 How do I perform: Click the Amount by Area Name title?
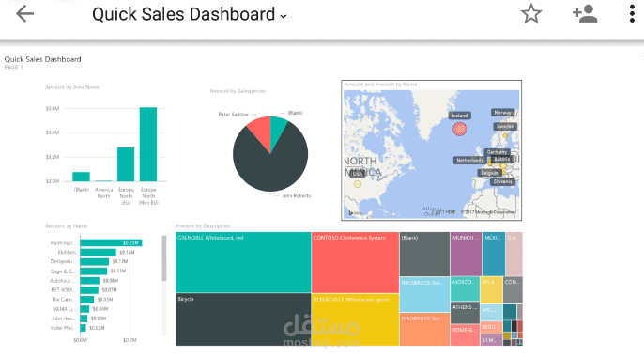pos(72,87)
